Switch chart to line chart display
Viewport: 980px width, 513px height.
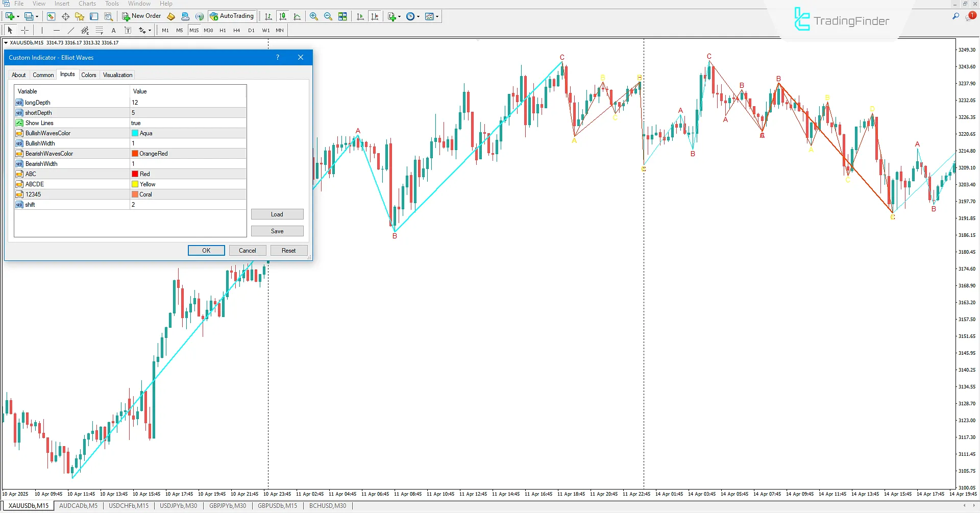pyautogui.click(x=298, y=16)
